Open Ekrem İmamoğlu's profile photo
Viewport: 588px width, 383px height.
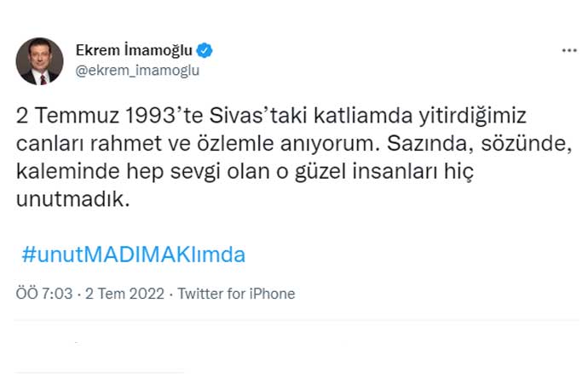[x=40, y=61]
